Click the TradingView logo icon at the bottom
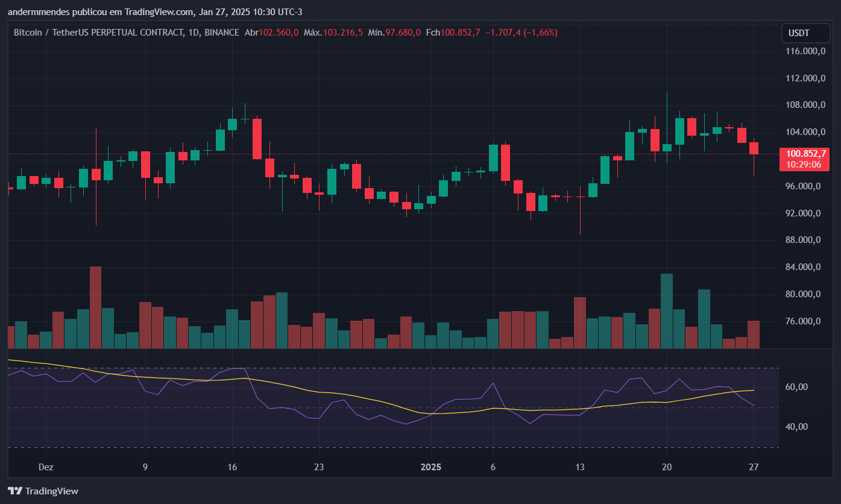This screenshot has width=841, height=504. point(14,491)
